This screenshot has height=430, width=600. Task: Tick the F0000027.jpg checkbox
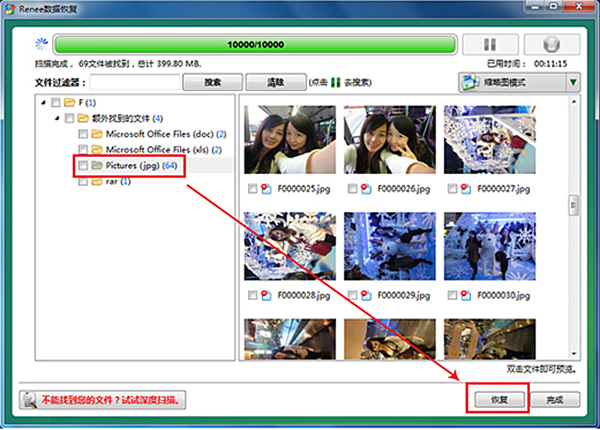(x=452, y=189)
